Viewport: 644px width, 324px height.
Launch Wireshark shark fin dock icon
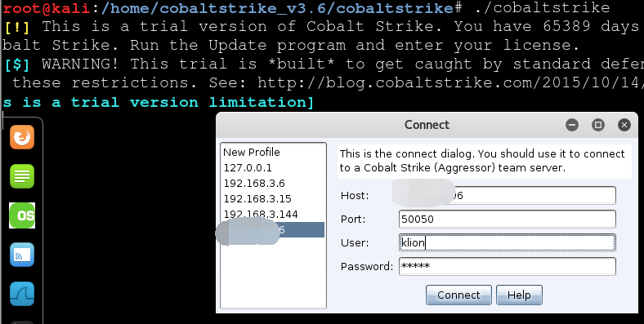pyautogui.click(x=22, y=294)
